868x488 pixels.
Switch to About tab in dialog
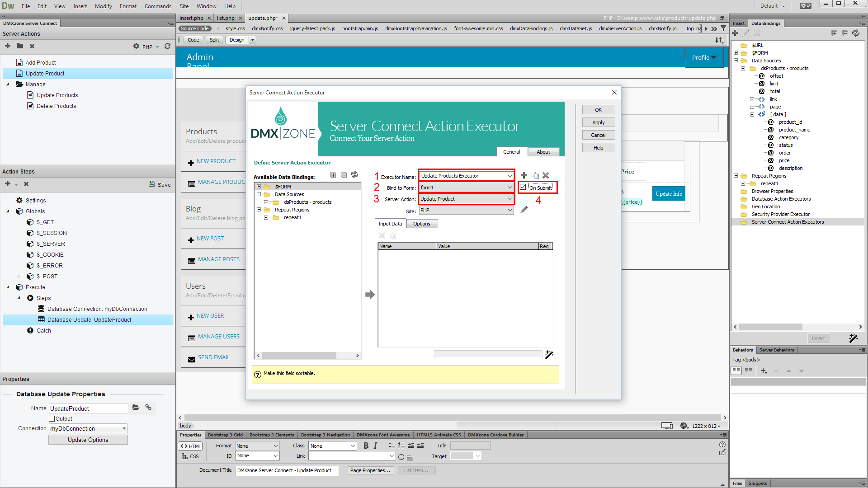[x=543, y=152]
